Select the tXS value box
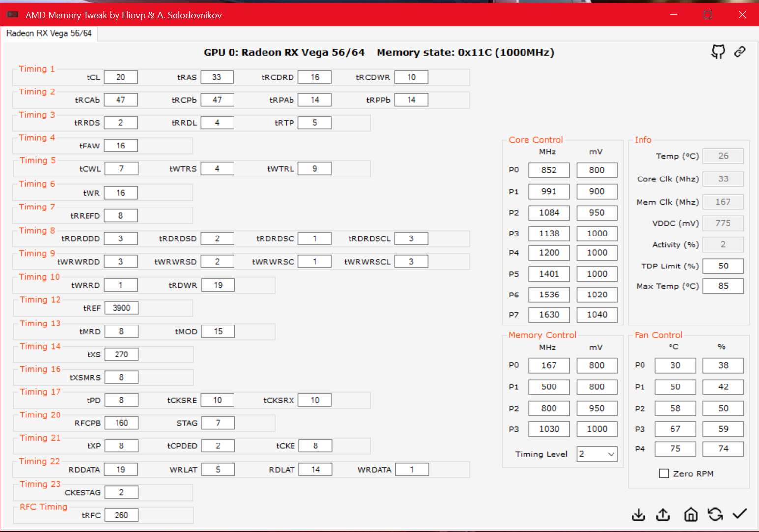This screenshot has width=759, height=532. coord(121,355)
